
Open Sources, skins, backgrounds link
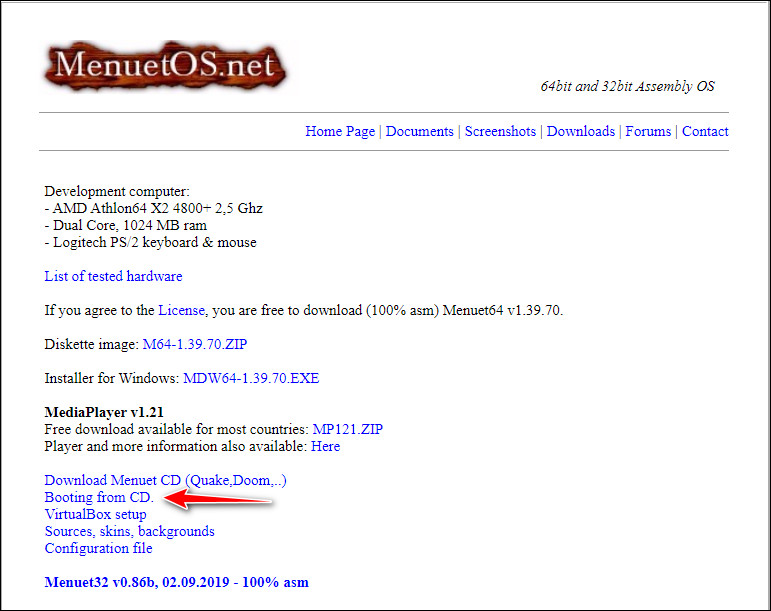pyautogui.click(x=129, y=531)
